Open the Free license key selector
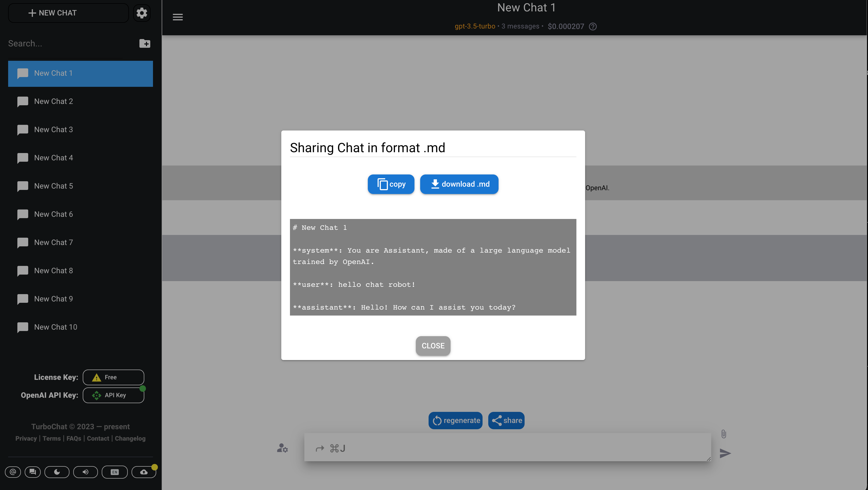The image size is (868, 490). [113, 377]
